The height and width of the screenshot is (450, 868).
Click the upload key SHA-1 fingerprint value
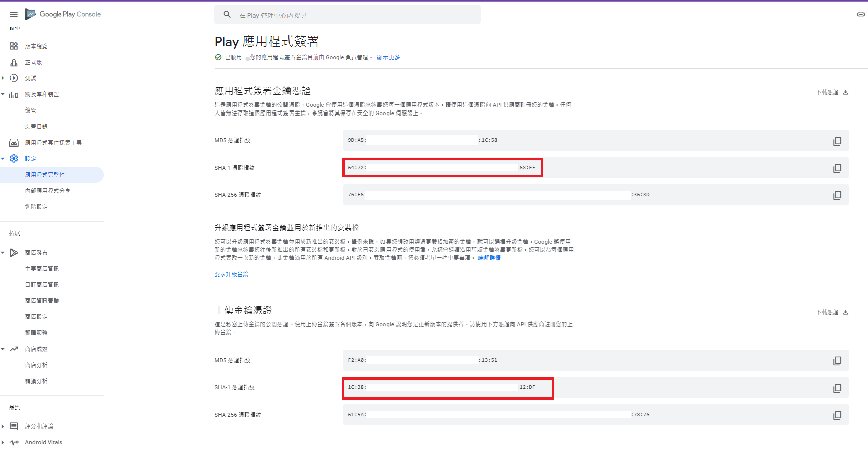click(442, 387)
